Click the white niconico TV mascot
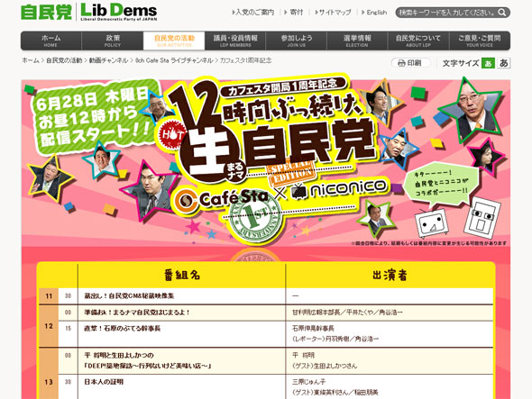 pos(432,223)
